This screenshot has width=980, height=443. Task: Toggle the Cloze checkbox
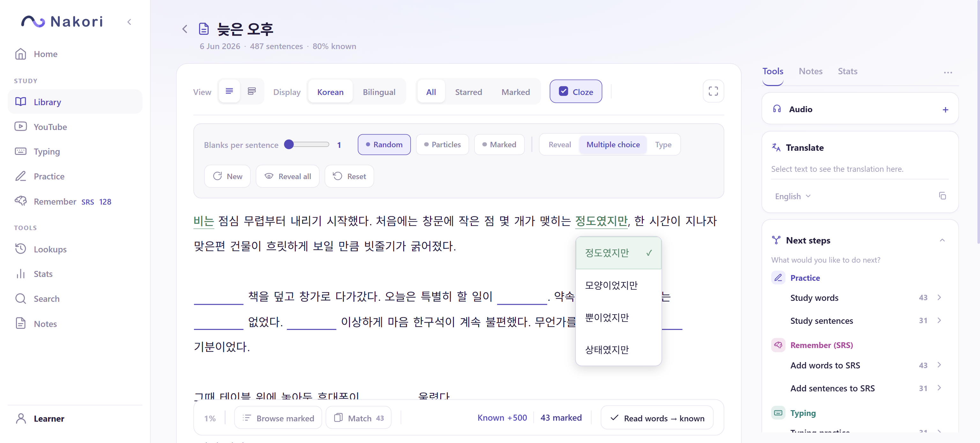tap(563, 91)
